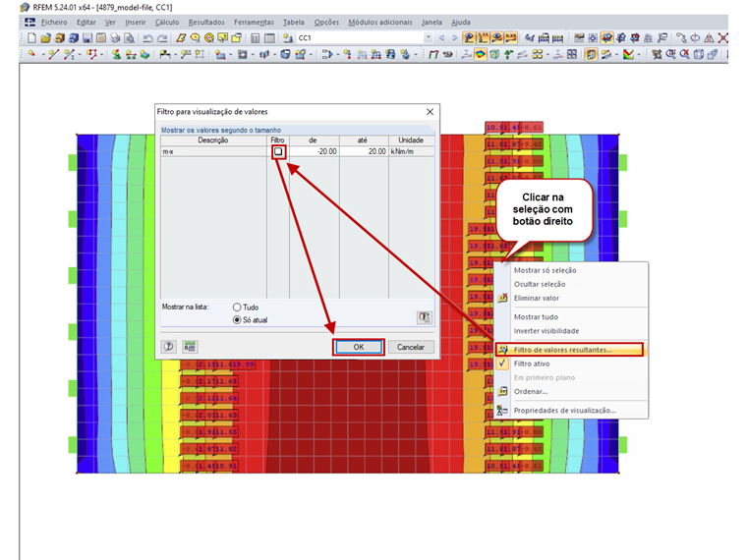
Task: Click the 'de' field showing -20.00
Action: point(315,151)
